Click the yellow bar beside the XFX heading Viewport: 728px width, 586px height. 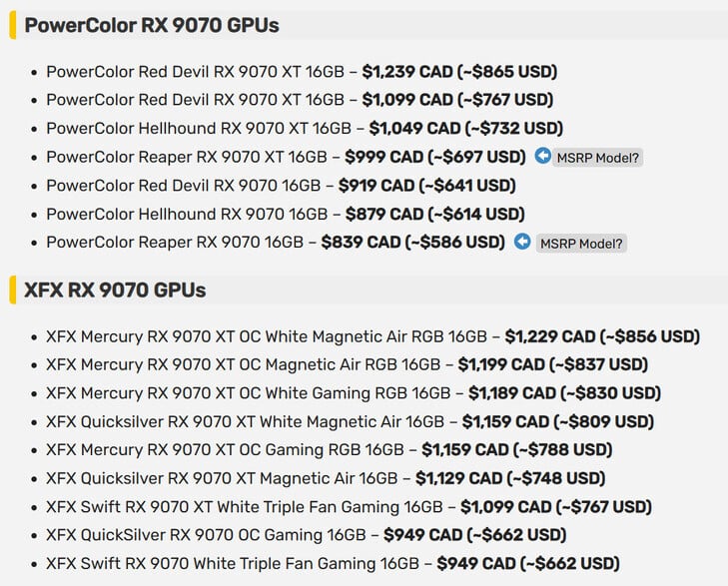[13, 290]
